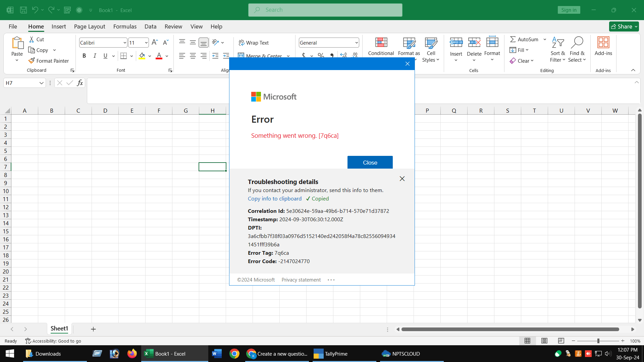644x362 pixels.
Task: Toggle Wrap Text
Action: (254, 43)
